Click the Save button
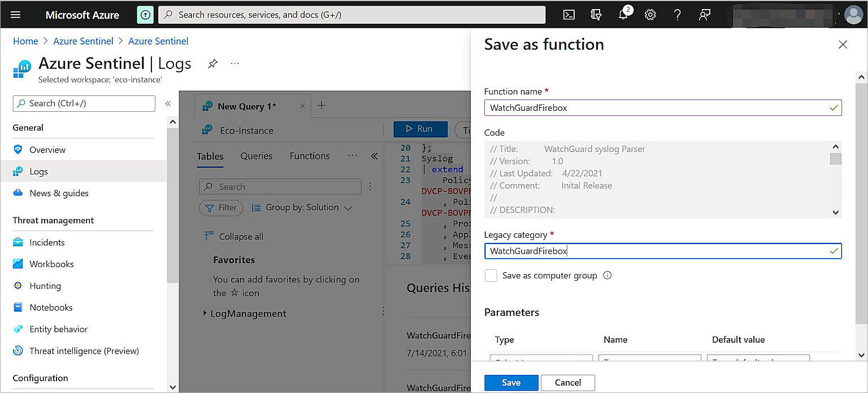Image resolution: width=868 pixels, height=393 pixels. pyautogui.click(x=511, y=383)
